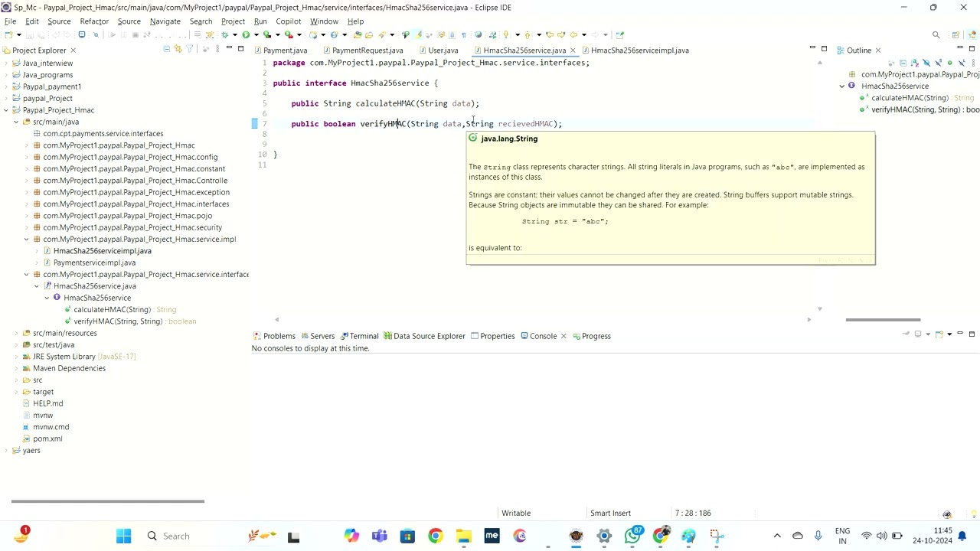Click the Toggle Mark Occurrences highlighter icon

point(419,34)
